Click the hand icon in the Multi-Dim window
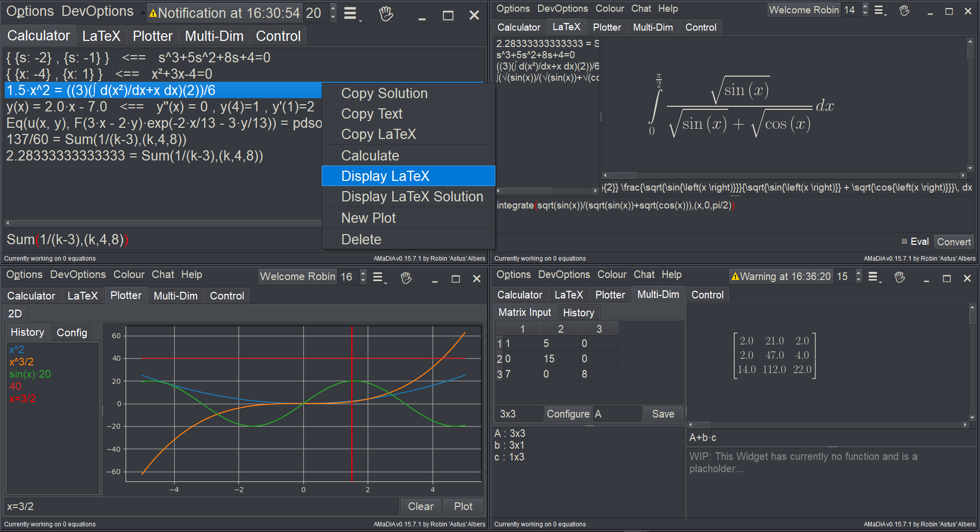Image resolution: width=980 pixels, height=532 pixels. click(x=899, y=276)
